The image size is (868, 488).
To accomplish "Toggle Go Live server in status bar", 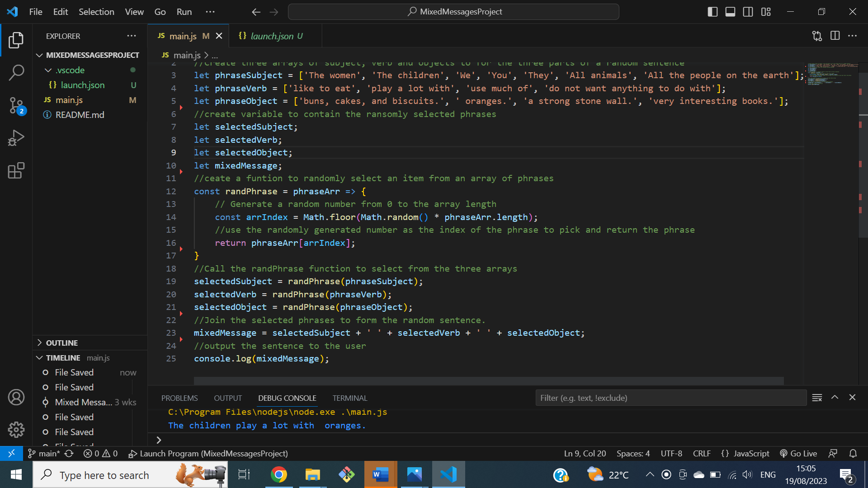I will [x=798, y=453].
